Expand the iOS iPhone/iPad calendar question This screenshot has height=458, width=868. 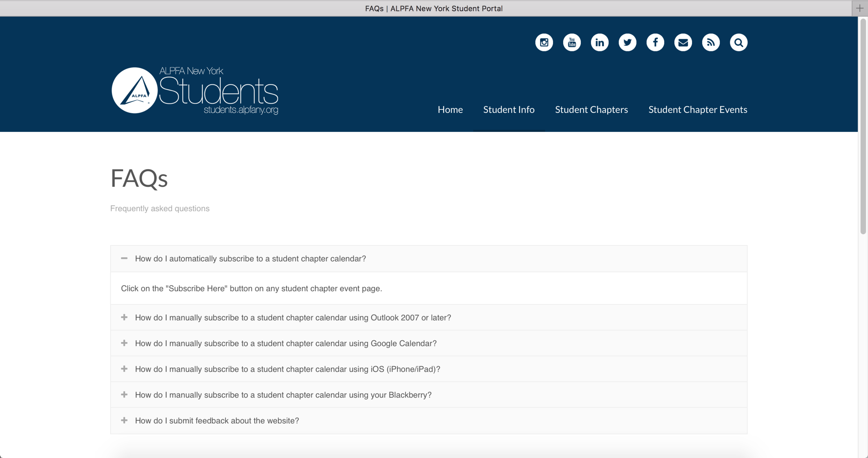click(x=287, y=369)
